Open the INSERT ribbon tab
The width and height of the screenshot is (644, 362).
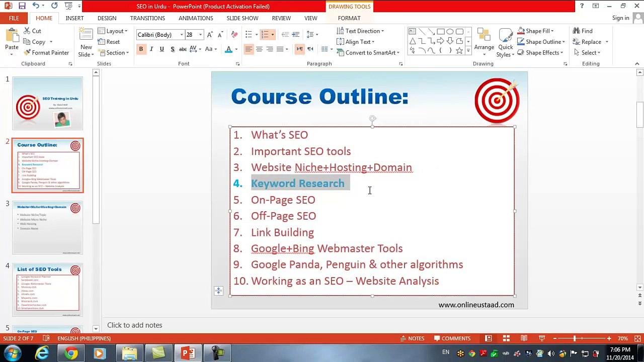click(74, 18)
